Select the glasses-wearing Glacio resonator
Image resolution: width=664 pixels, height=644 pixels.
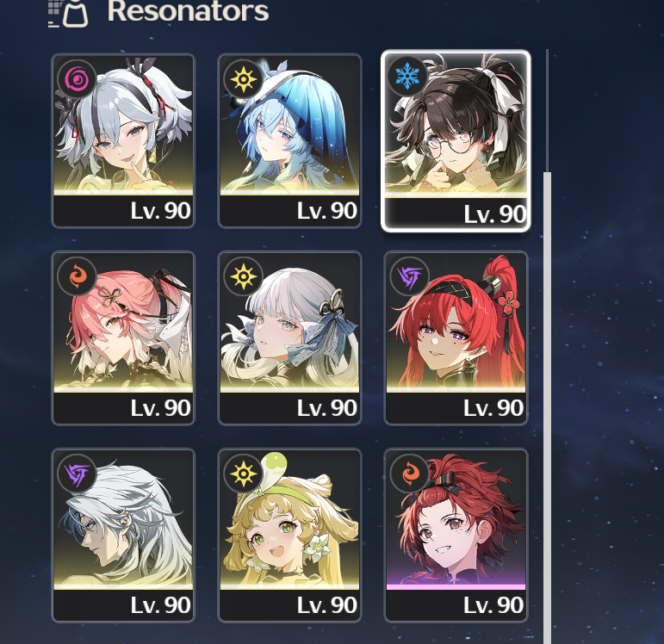pyautogui.click(x=456, y=140)
